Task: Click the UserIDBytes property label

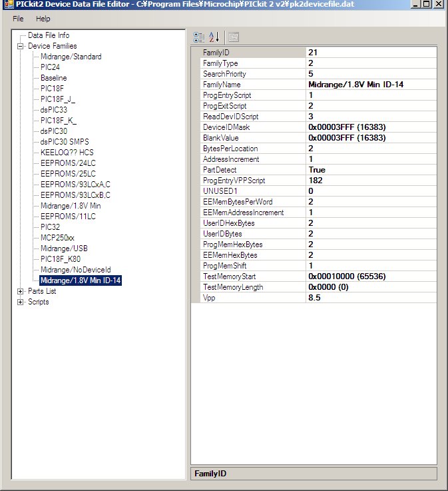Action: click(x=222, y=234)
